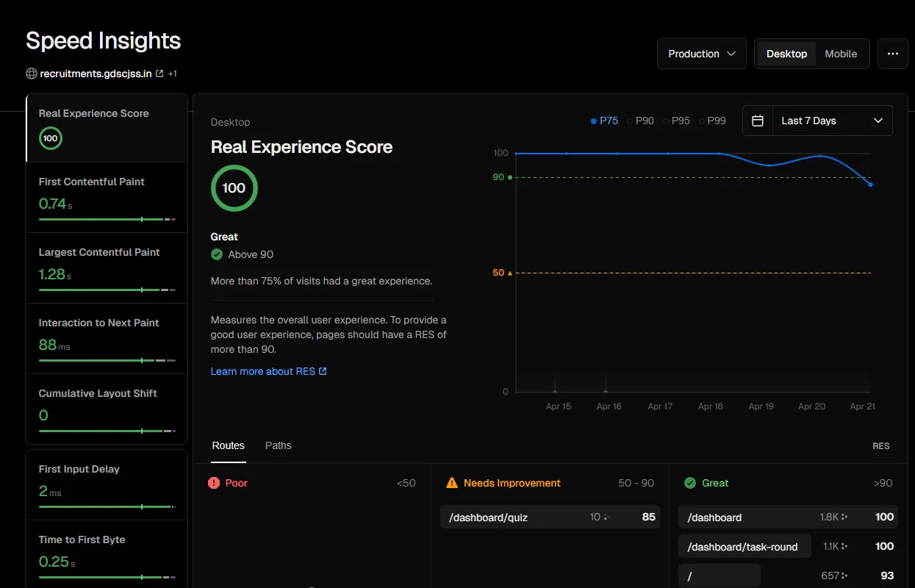
Task: Open the Last 7 Days range dropdown
Action: tap(833, 121)
